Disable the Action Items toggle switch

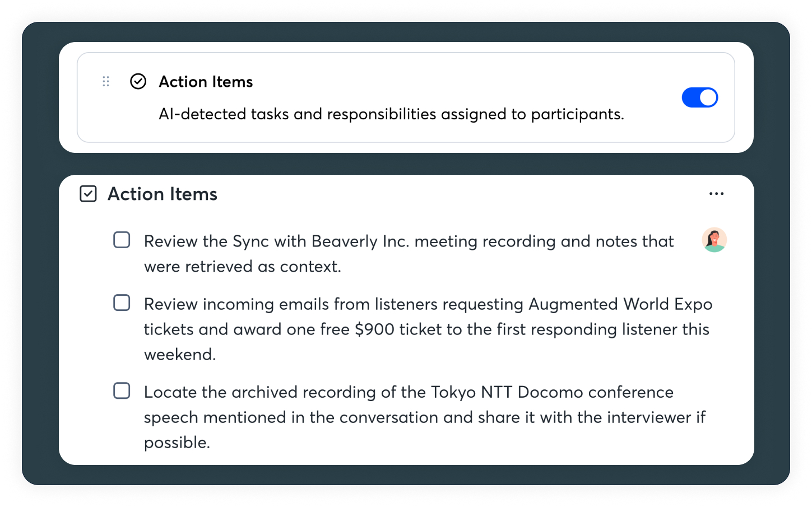tap(699, 97)
